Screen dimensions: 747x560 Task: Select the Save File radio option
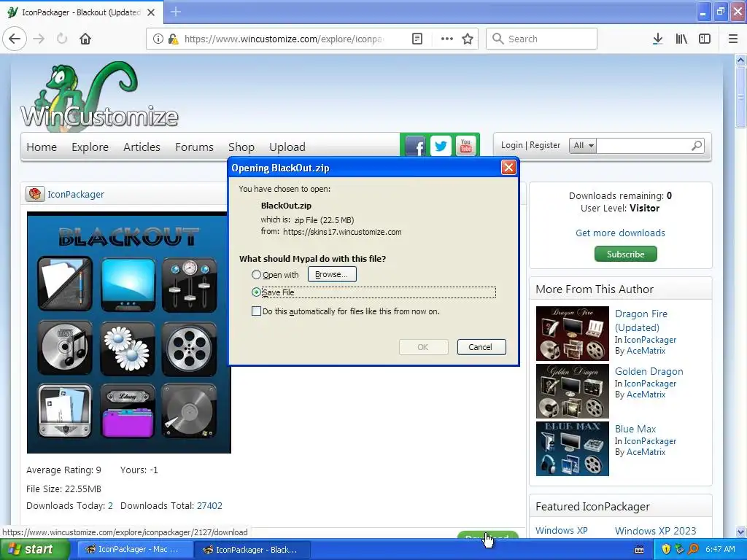click(256, 292)
